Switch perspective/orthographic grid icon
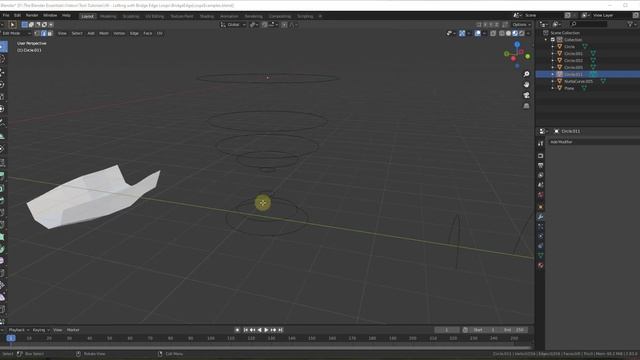Viewport: 640px width, 360px height. [x=527, y=106]
